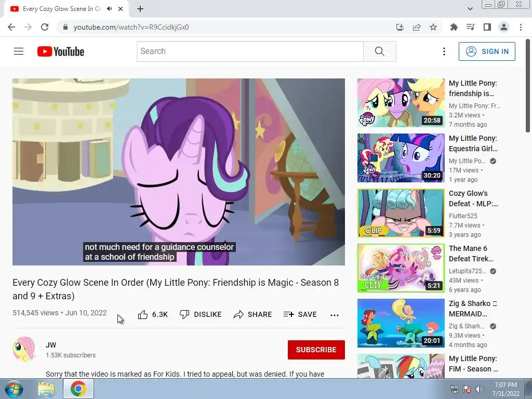This screenshot has width=532, height=399.
Task: Open system volume speaker in tray
Action: [x=480, y=389]
